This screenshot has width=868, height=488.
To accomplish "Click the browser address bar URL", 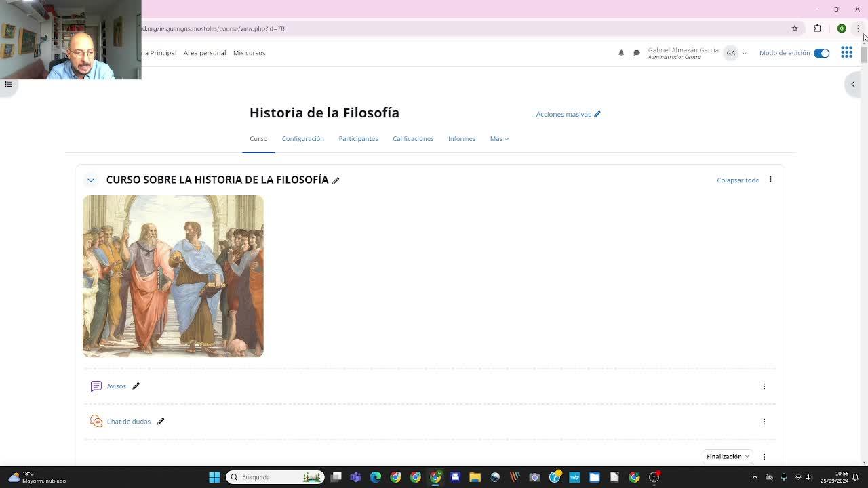I will pos(213,28).
